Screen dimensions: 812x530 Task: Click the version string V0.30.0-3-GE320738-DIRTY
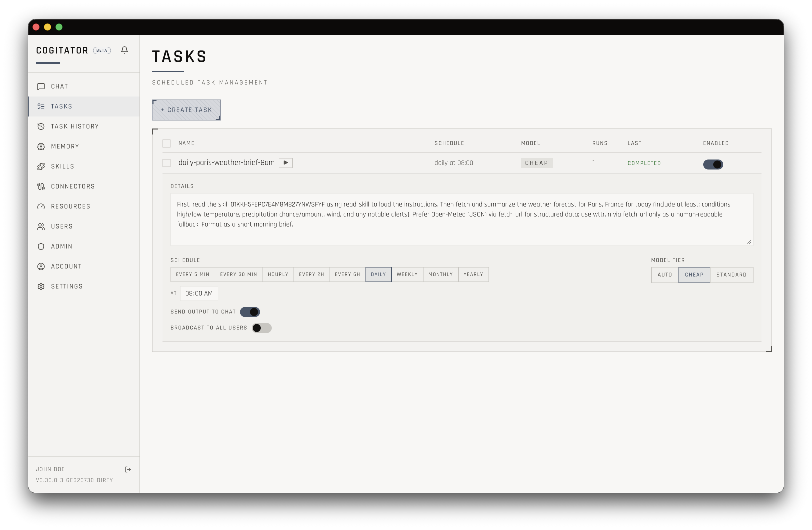(74, 480)
